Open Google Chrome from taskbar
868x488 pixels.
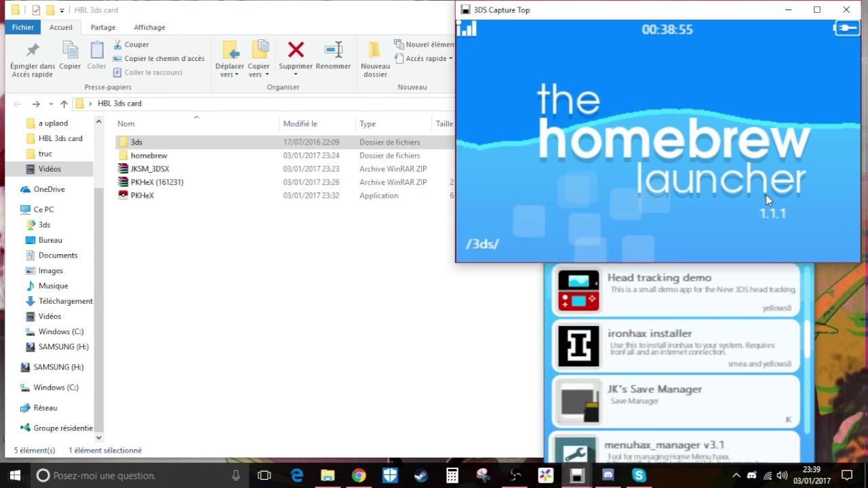click(359, 476)
